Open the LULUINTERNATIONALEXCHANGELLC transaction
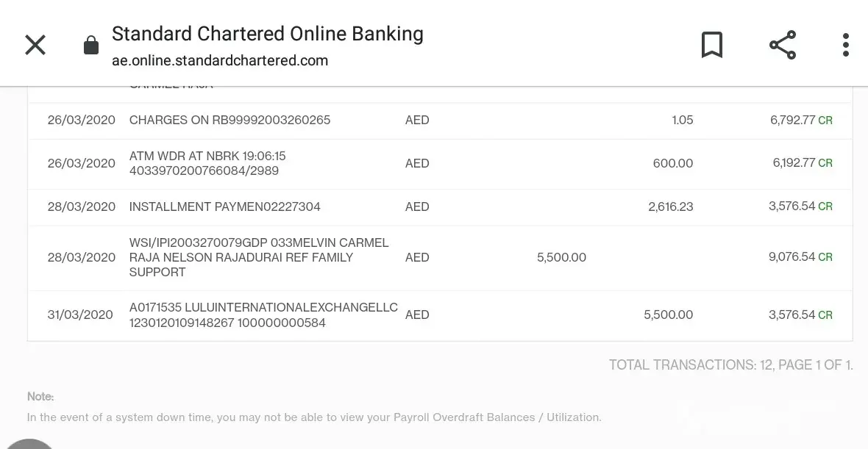 [263, 315]
